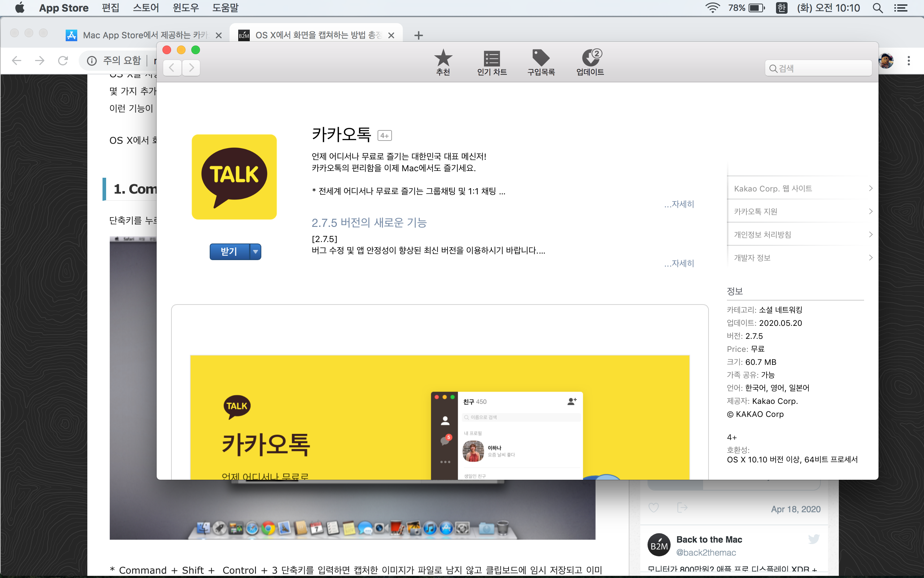This screenshot has height=578, width=924.
Task: Expand 개발자 정보 row chevron
Action: 871,258
